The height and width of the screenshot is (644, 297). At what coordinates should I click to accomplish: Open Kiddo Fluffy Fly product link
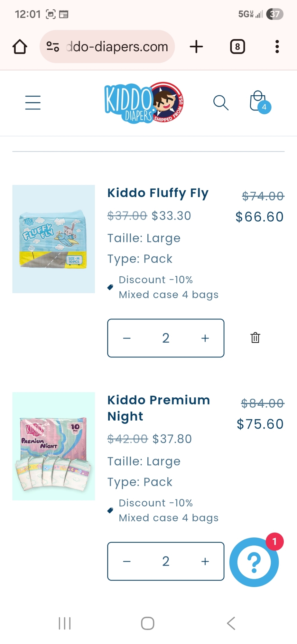pyautogui.click(x=158, y=193)
